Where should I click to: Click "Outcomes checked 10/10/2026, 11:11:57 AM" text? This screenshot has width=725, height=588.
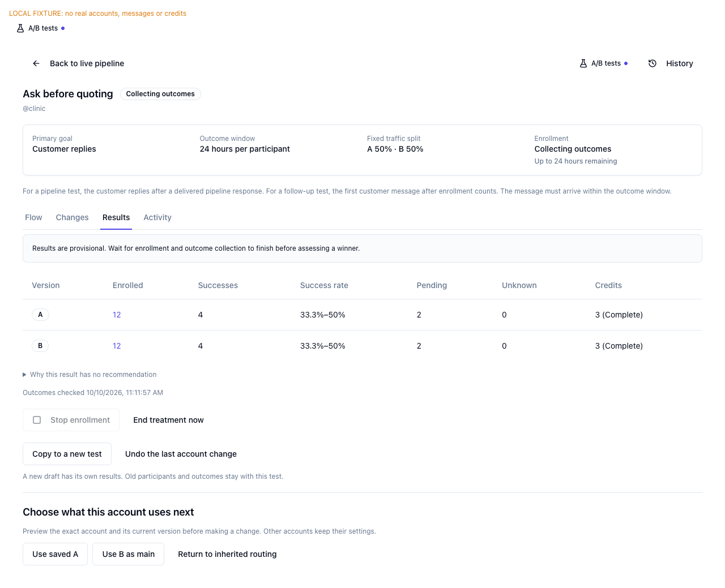coord(93,393)
